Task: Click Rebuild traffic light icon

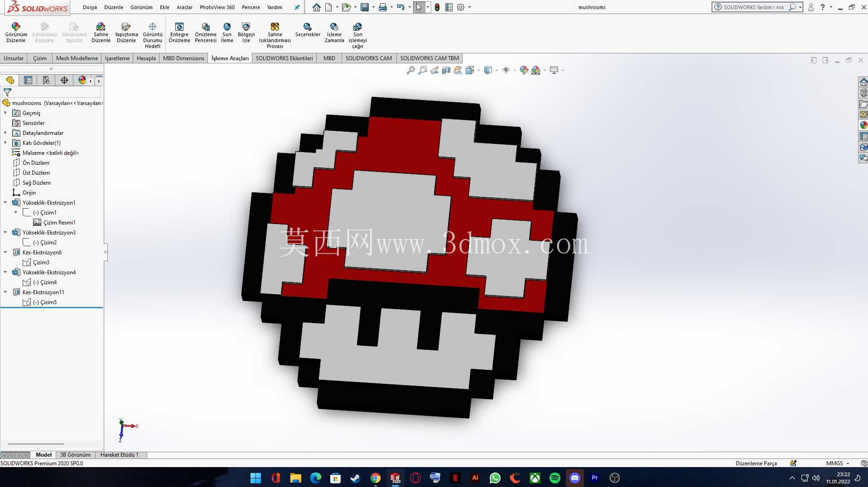Action: (x=437, y=7)
